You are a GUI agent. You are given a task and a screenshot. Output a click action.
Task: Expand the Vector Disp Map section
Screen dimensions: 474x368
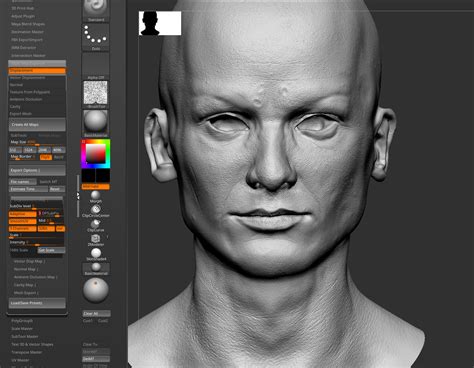pyautogui.click(x=29, y=261)
